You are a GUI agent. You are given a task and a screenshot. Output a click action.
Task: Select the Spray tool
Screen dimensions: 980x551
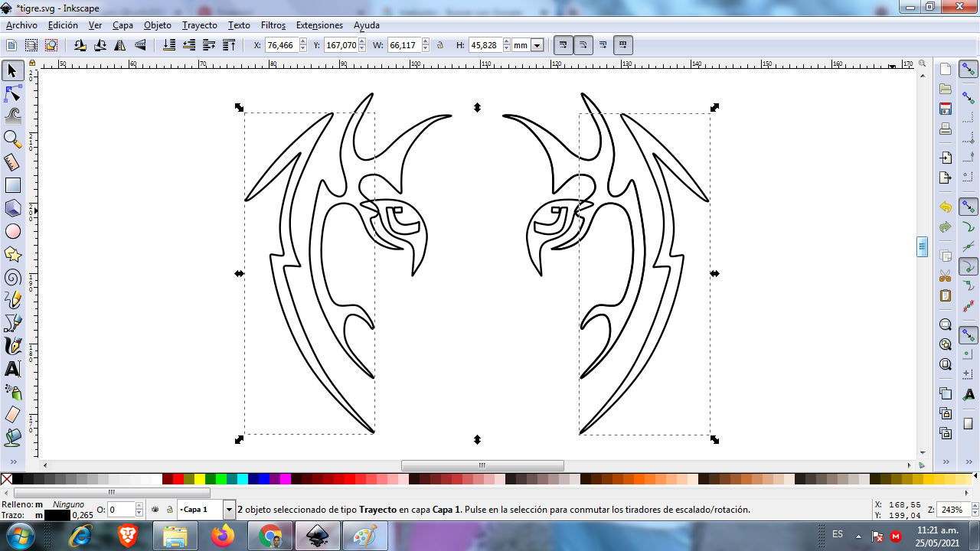point(12,392)
